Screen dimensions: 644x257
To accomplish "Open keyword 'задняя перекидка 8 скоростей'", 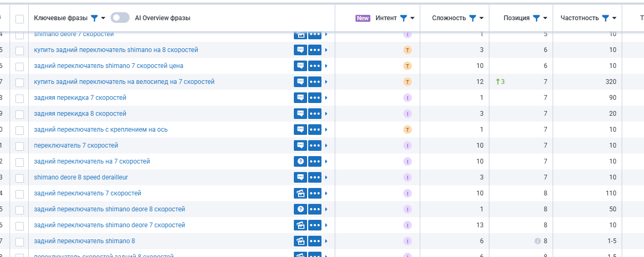I will coord(80,114).
